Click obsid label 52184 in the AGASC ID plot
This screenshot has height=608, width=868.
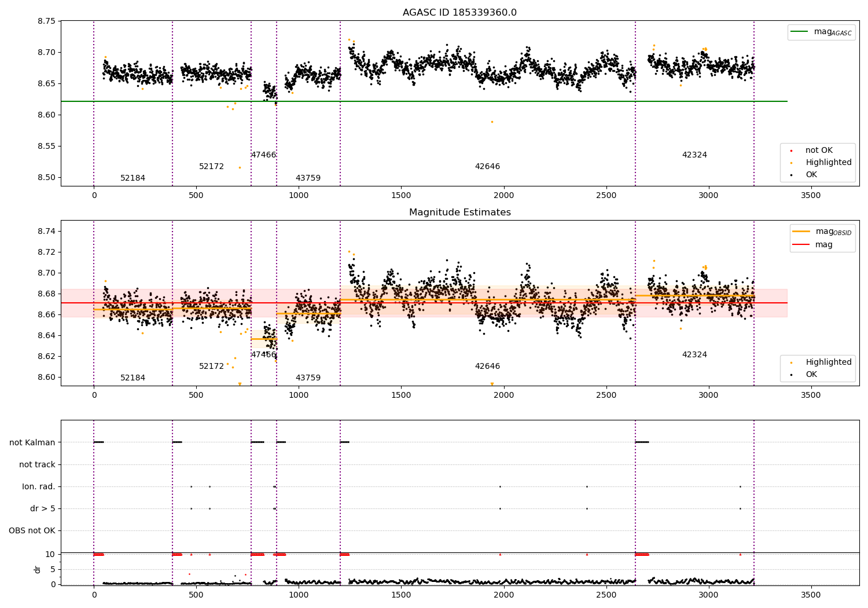(x=133, y=178)
